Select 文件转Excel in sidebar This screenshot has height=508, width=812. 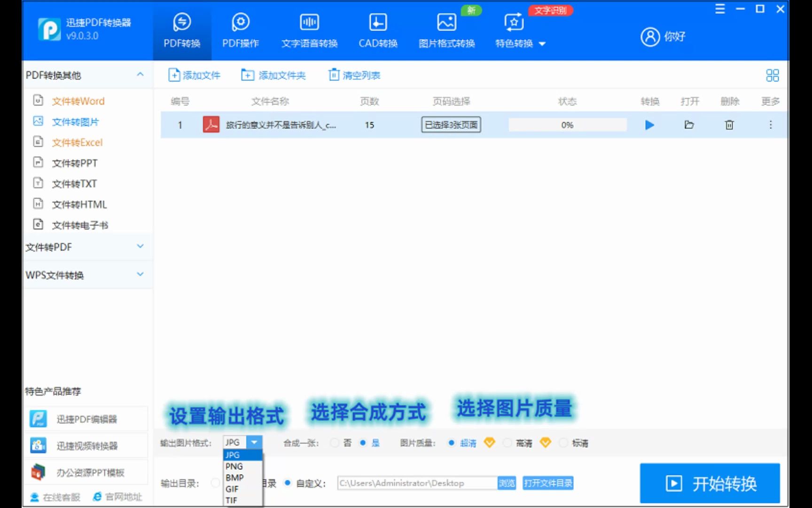coord(77,143)
